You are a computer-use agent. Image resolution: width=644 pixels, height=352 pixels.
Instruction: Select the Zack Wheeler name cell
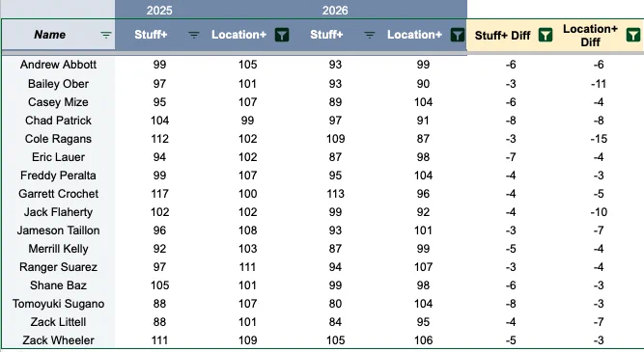[58, 340]
